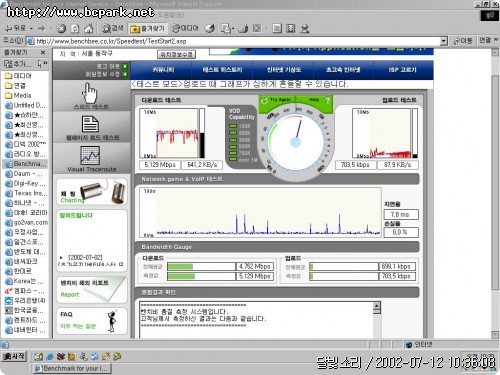
Task: Click the download measured speed bar gauge
Action: coord(201,276)
